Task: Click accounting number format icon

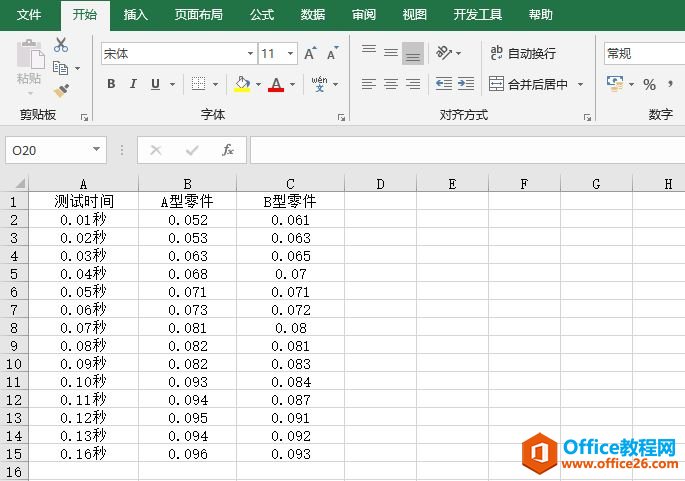Action: (615, 83)
